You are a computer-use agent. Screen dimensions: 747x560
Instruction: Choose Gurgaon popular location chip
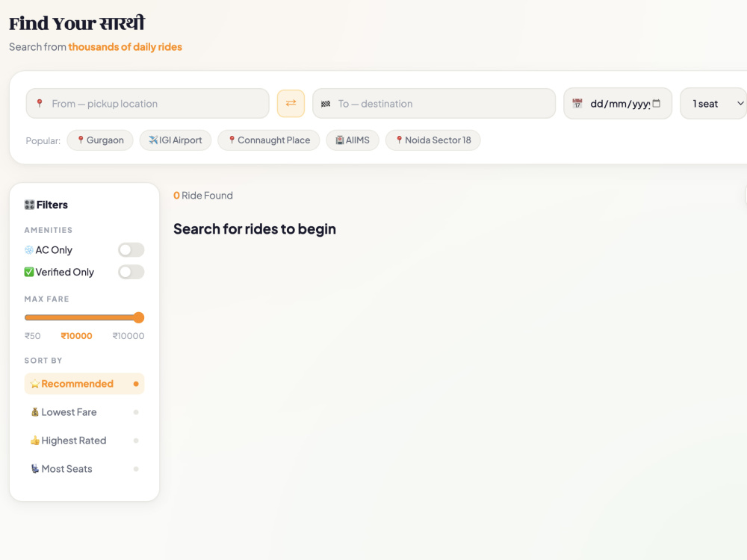pyautogui.click(x=100, y=140)
